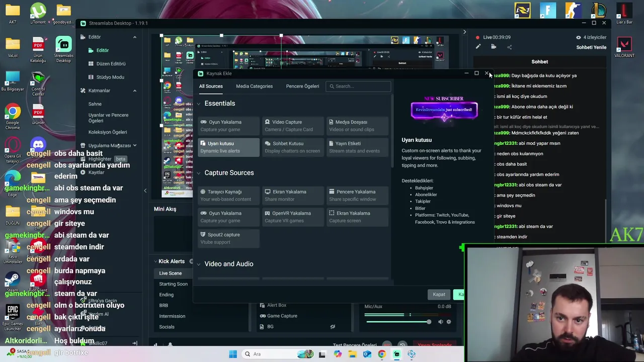Switch to the All Sources tab

pos(211,86)
